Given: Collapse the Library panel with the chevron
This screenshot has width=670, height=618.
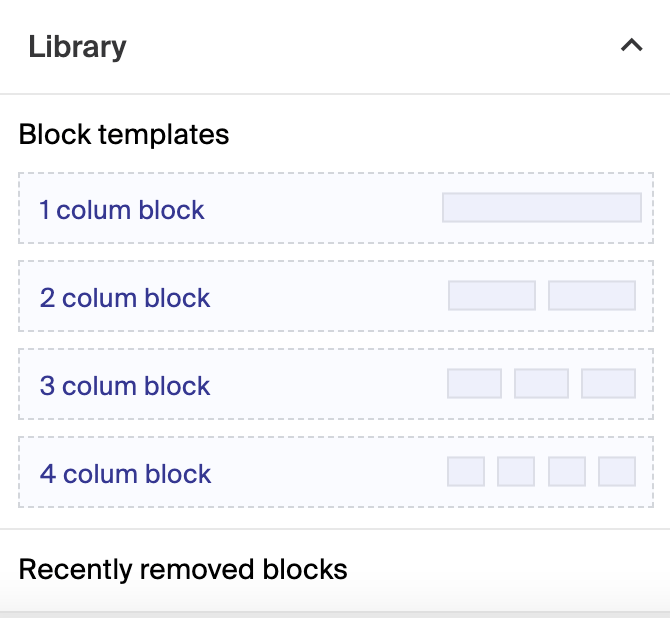Looking at the screenshot, I should coord(631,46).
